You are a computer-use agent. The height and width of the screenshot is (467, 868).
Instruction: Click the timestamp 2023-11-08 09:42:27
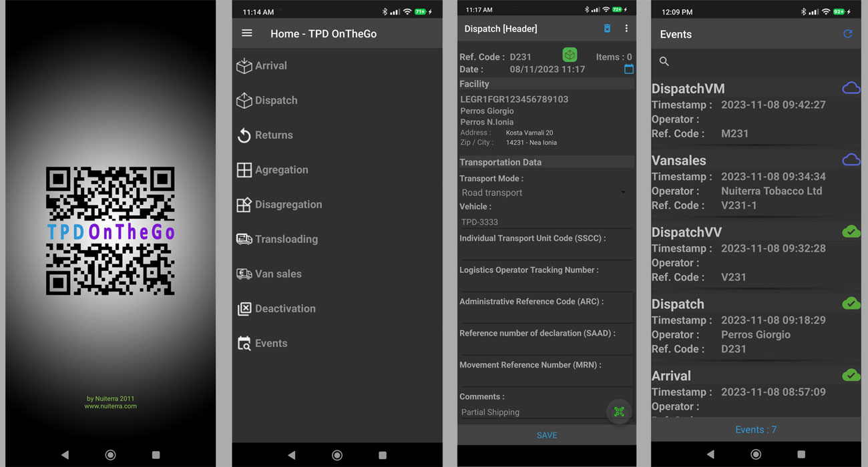773,105
